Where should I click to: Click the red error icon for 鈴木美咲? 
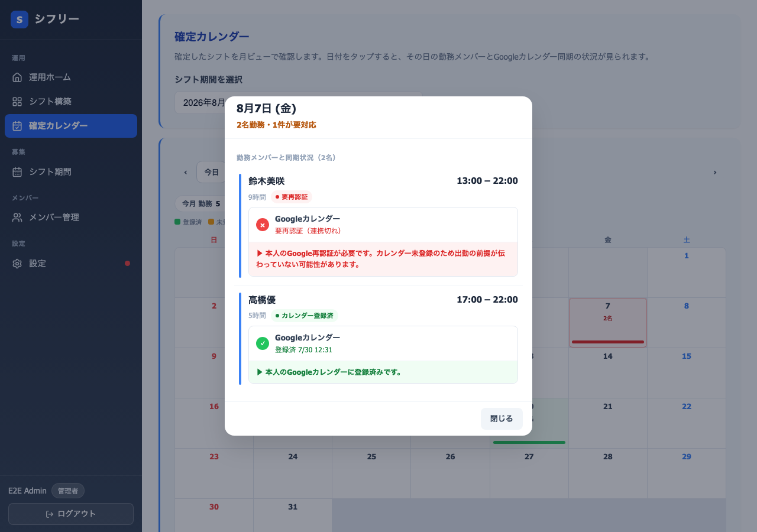tap(263, 225)
